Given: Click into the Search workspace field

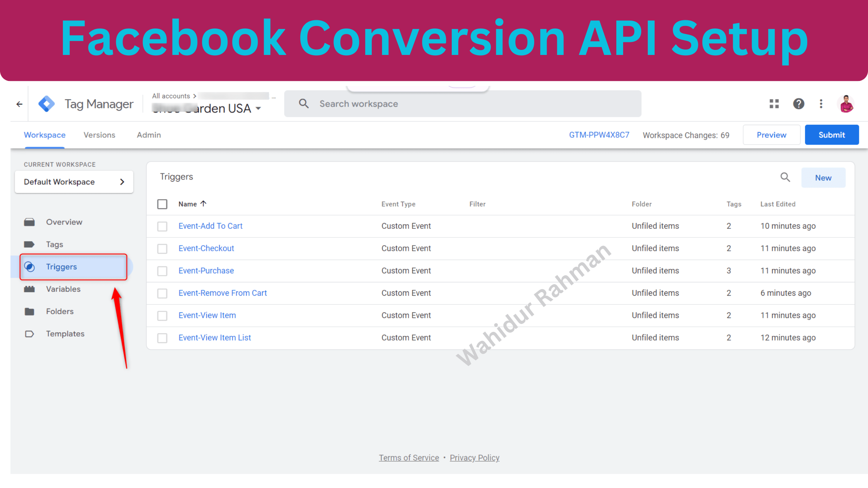Looking at the screenshot, I should [x=463, y=104].
